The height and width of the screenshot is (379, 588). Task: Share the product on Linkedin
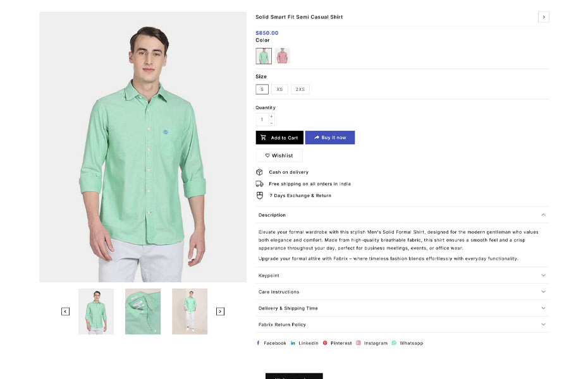[x=292, y=343]
